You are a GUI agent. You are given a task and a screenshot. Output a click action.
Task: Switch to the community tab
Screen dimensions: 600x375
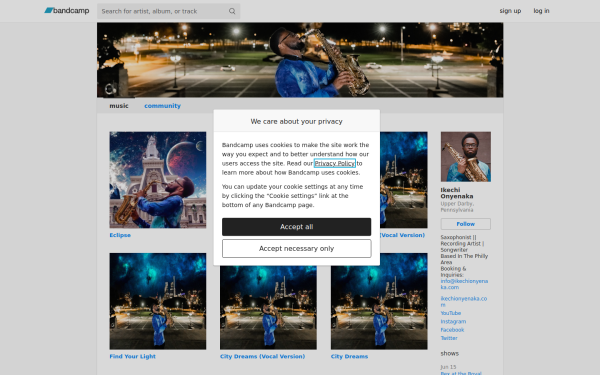coord(162,106)
